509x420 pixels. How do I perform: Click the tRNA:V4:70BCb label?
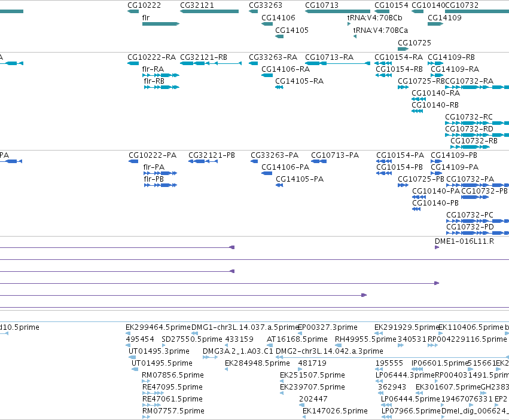374,18
